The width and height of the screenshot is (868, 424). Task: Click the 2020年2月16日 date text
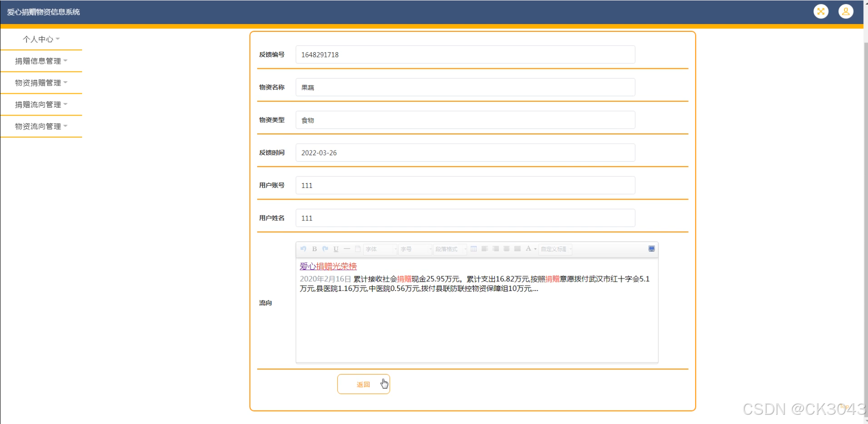[x=325, y=279]
